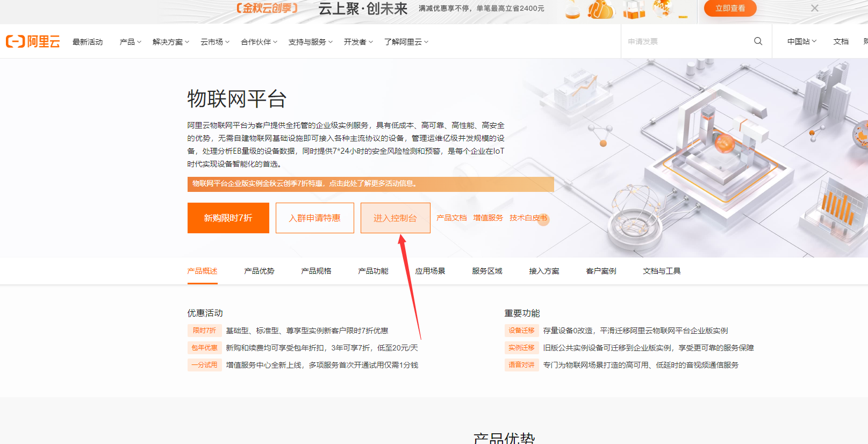Image resolution: width=868 pixels, height=444 pixels.
Task: Click the search magnifier icon
Action: pyautogui.click(x=758, y=41)
